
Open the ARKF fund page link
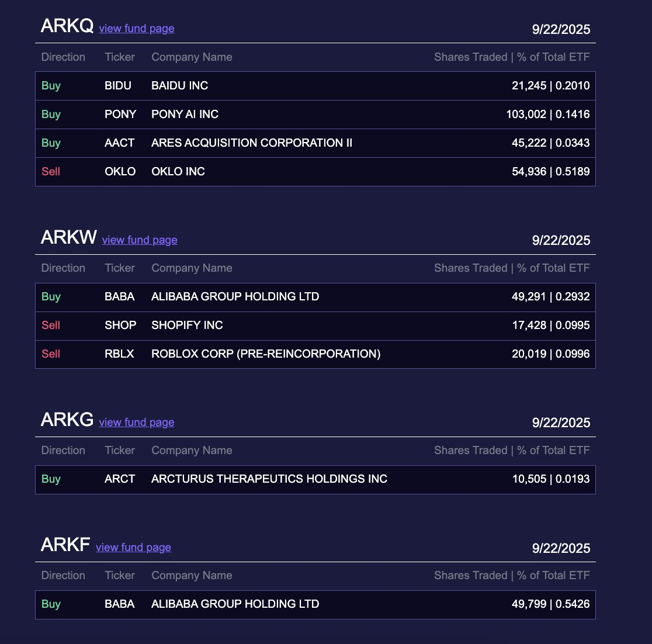point(133,547)
